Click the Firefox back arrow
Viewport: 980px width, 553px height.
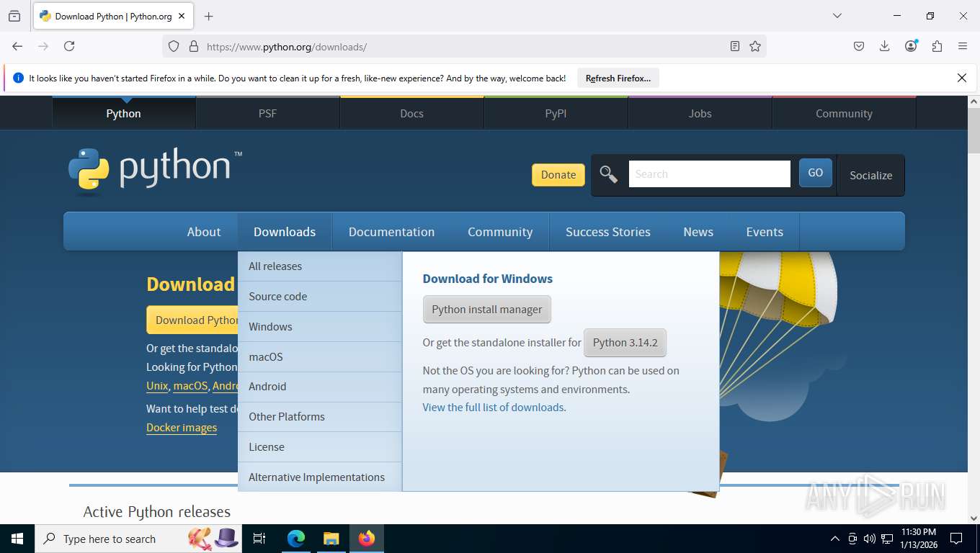tap(17, 46)
